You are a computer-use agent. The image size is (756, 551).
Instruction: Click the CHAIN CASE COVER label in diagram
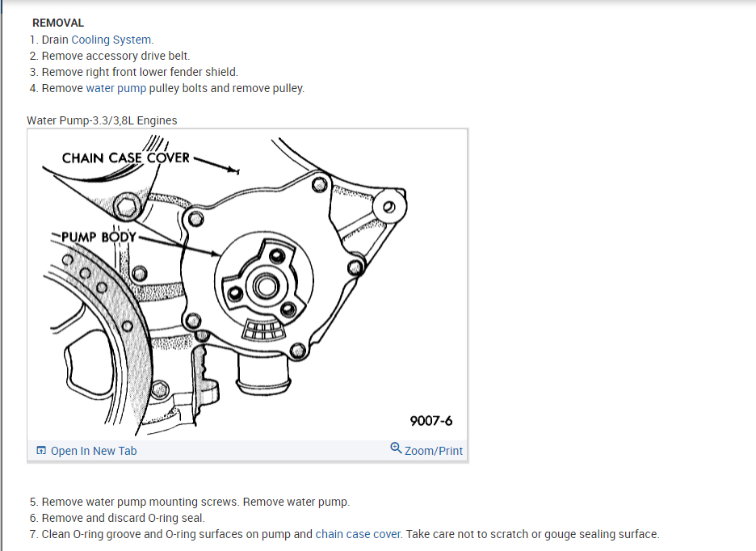(126, 158)
